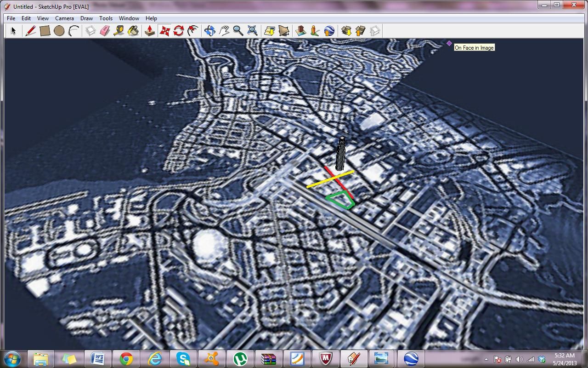Select the Zoom magnifier tool
The width and height of the screenshot is (588, 368).
tap(238, 31)
